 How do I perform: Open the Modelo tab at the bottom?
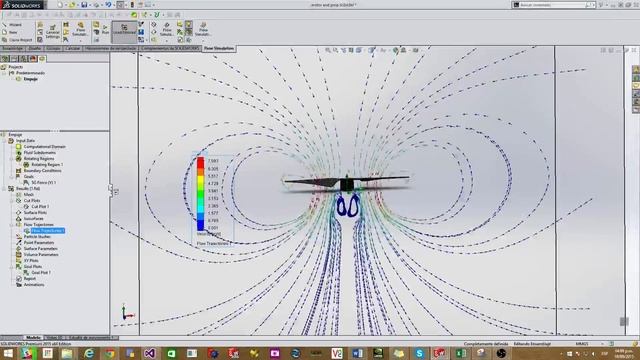click(33, 338)
